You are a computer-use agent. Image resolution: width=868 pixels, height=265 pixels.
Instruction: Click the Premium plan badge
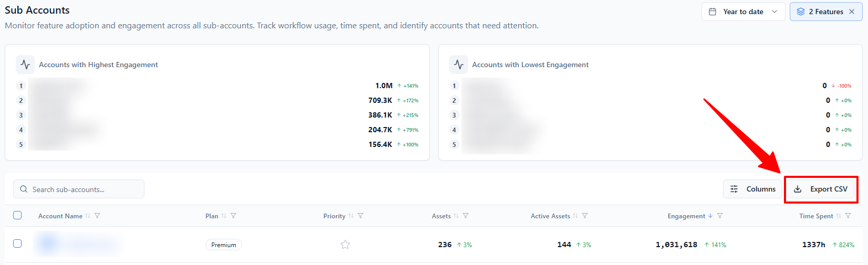(x=224, y=245)
